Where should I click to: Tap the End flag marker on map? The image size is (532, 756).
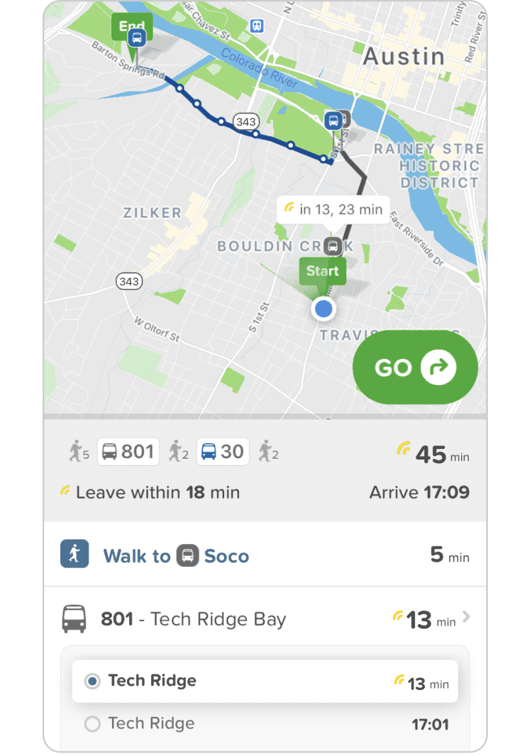[132, 28]
